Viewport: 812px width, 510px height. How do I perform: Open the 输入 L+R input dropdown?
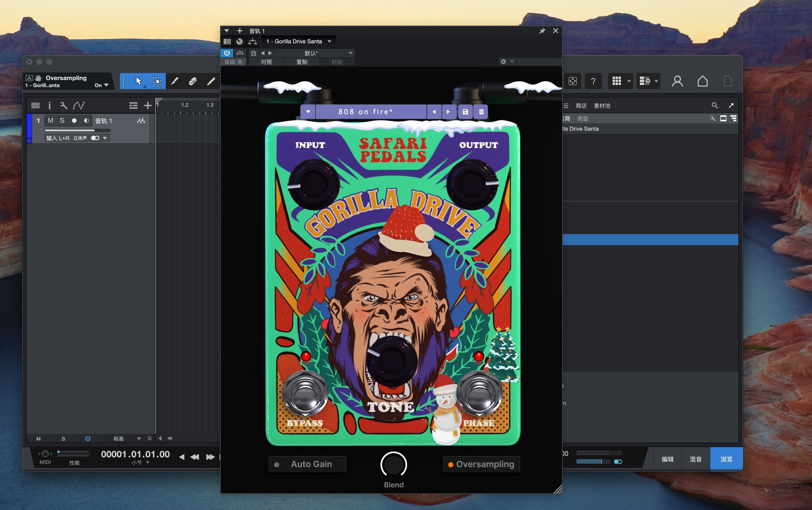coord(58,138)
